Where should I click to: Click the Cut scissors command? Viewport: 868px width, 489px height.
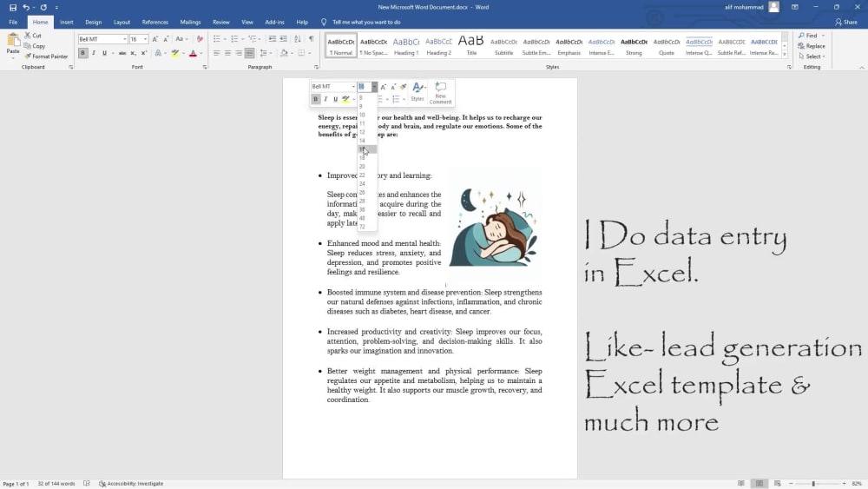(x=33, y=36)
